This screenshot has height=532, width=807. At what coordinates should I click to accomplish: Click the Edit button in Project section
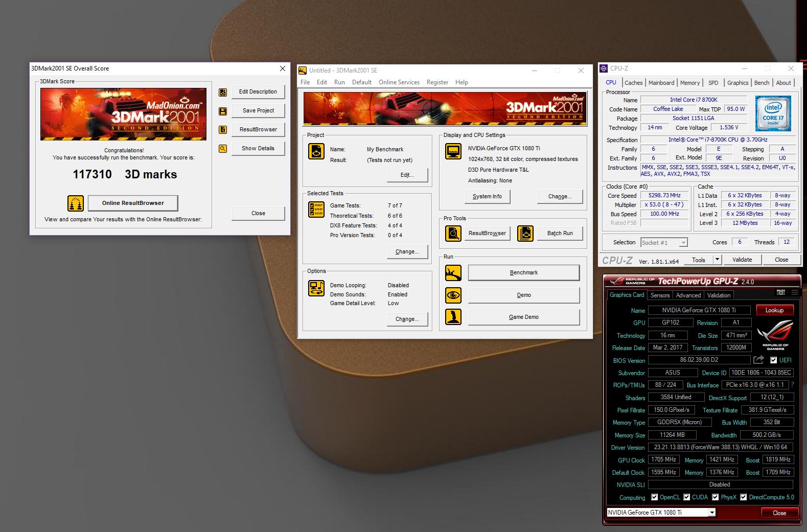[x=407, y=175]
